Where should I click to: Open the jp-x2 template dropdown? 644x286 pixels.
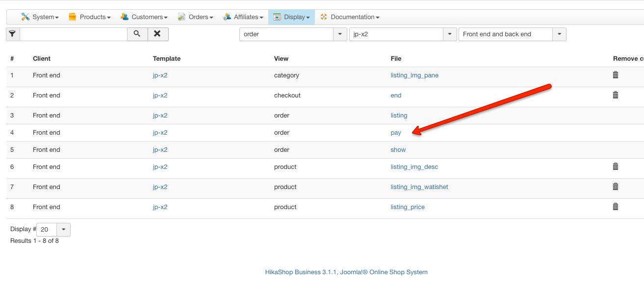[450, 34]
